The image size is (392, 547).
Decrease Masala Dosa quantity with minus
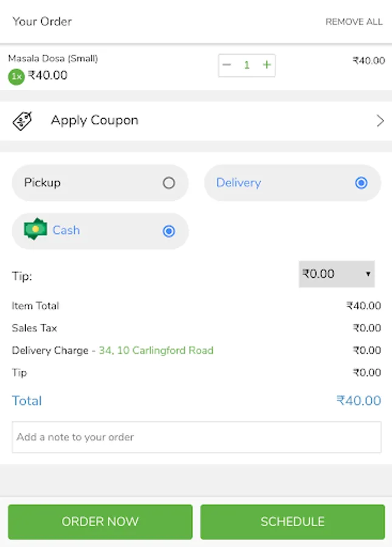coord(227,65)
